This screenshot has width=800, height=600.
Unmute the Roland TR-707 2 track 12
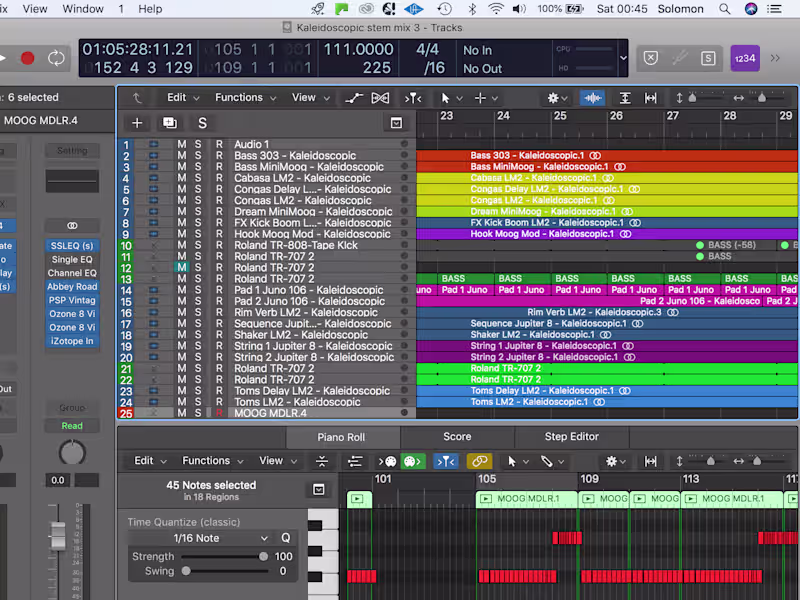181,267
